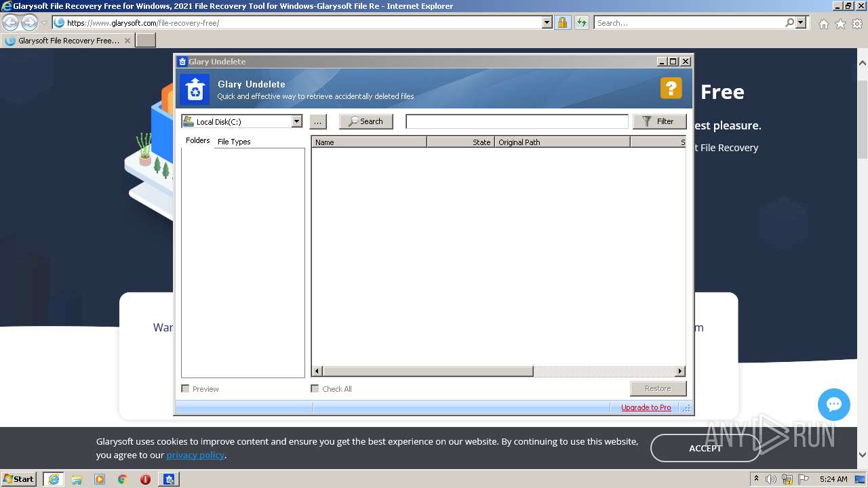Click the search magnifier icon
This screenshot has height=488, width=868.
[790, 22]
